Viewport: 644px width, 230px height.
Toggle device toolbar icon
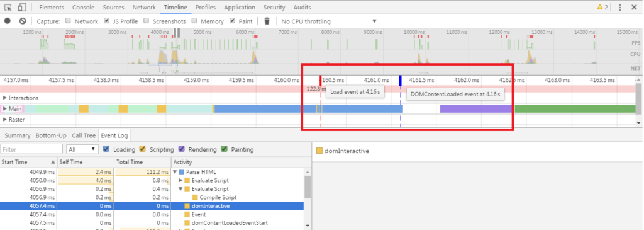pyautogui.click(x=22, y=7)
